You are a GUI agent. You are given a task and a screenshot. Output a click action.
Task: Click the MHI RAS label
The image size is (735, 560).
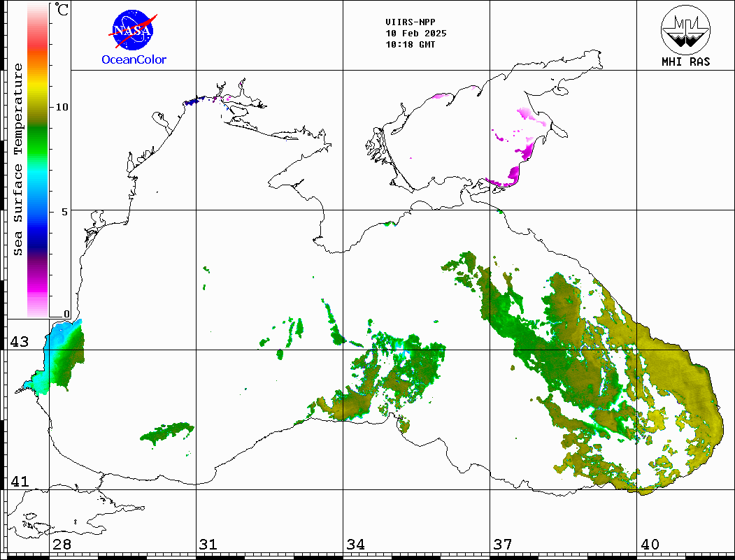point(685,62)
